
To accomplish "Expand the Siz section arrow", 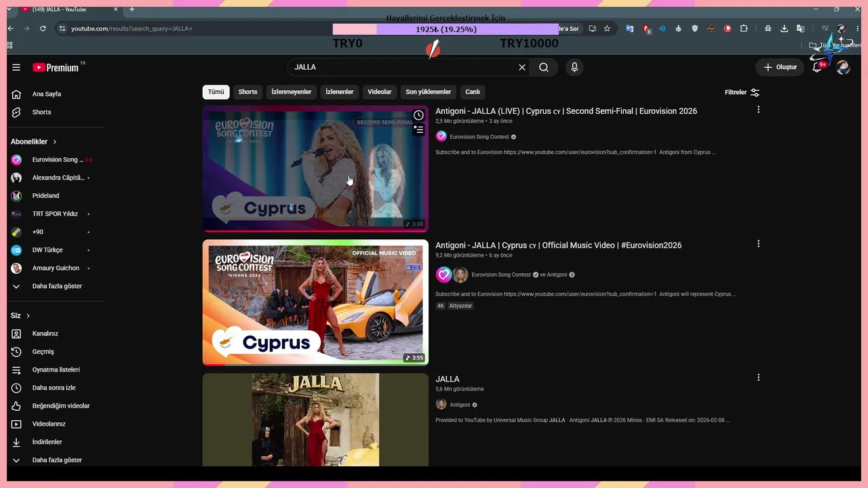I will [28, 316].
